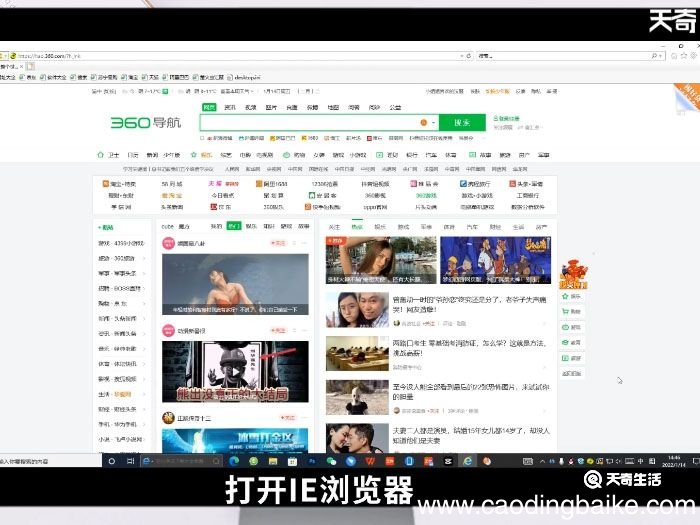
Task: Open IE favorites star icon
Action: (x=684, y=56)
